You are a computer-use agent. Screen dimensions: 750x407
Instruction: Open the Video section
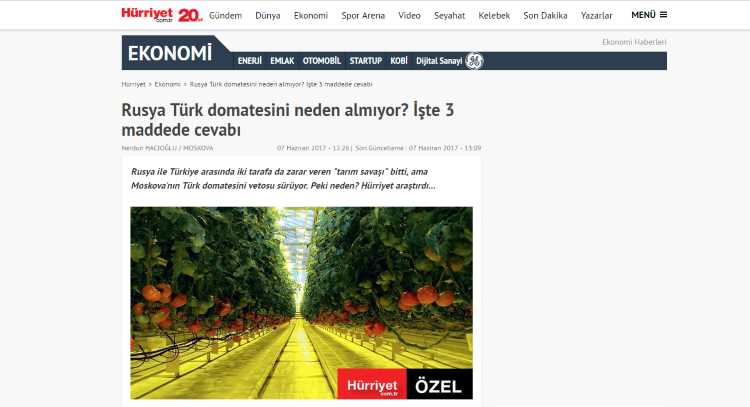point(409,15)
